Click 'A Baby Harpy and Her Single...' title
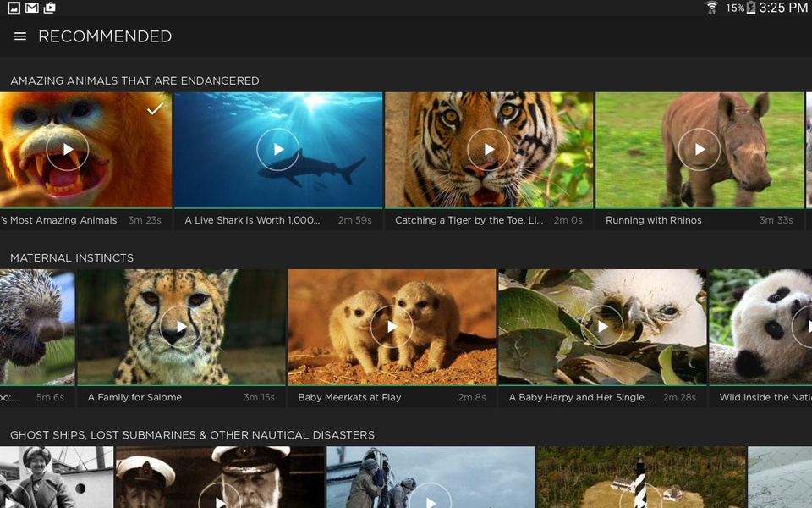This screenshot has height=508, width=812. tap(580, 398)
